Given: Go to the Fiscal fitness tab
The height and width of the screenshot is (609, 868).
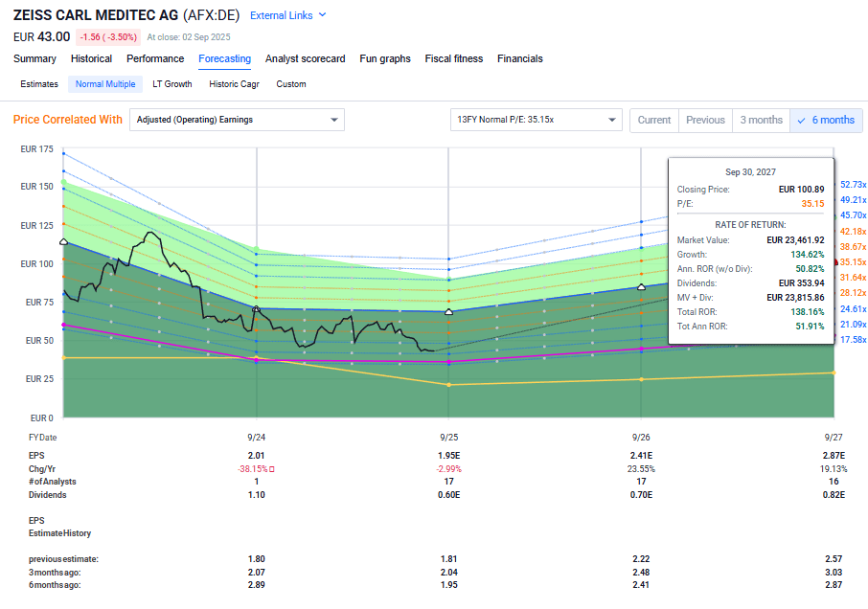Looking at the screenshot, I should (x=453, y=58).
